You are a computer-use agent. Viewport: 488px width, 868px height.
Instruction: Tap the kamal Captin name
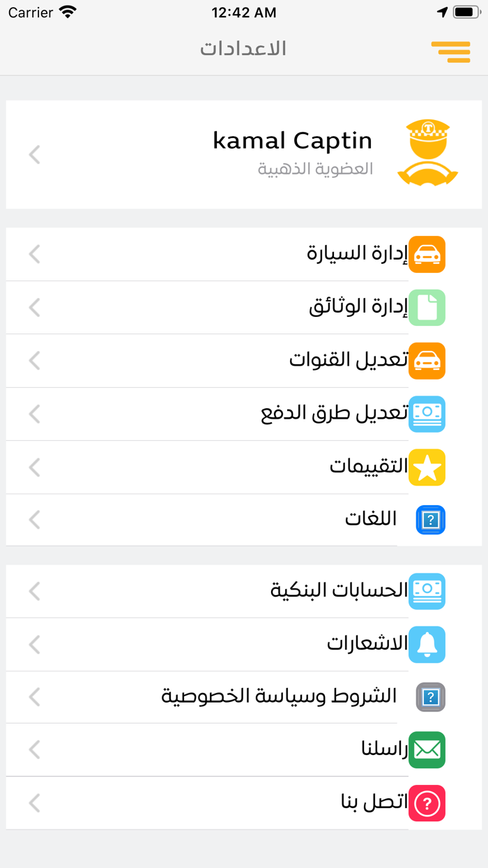pos(292,141)
